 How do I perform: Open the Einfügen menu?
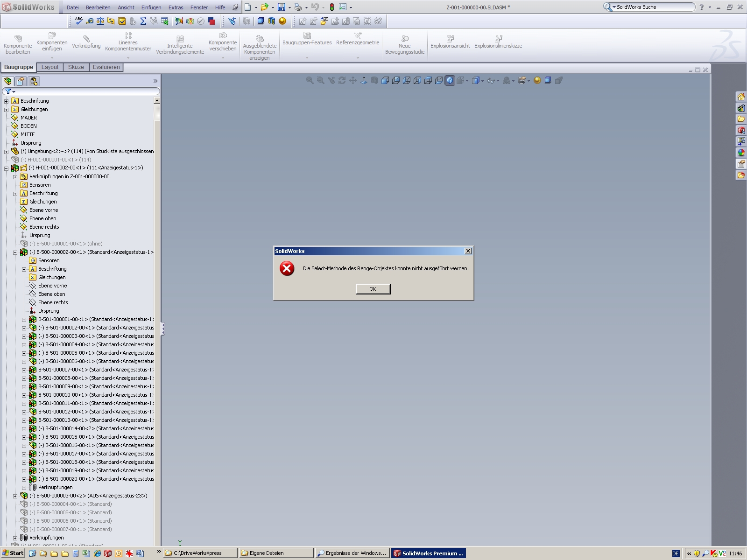point(151,7)
